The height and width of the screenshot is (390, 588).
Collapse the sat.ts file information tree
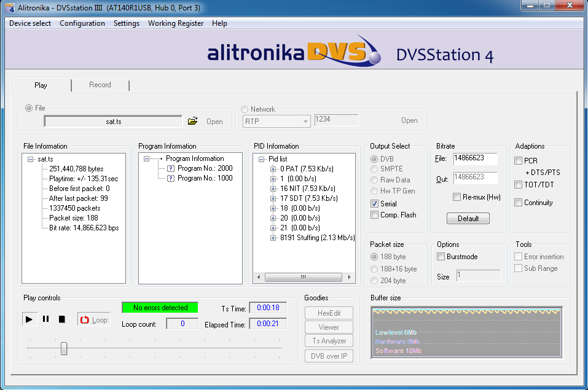coord(31,159)
